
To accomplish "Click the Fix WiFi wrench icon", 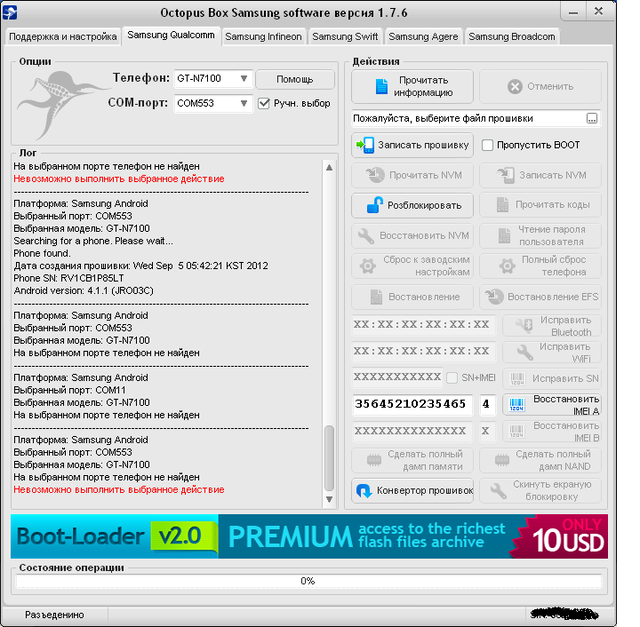I will click(525, 352).
